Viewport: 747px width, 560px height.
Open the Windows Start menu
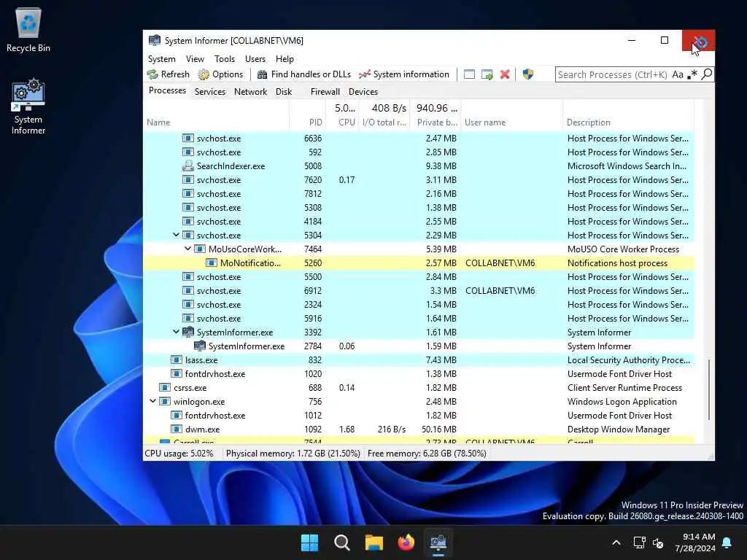[x=309, y=542]
